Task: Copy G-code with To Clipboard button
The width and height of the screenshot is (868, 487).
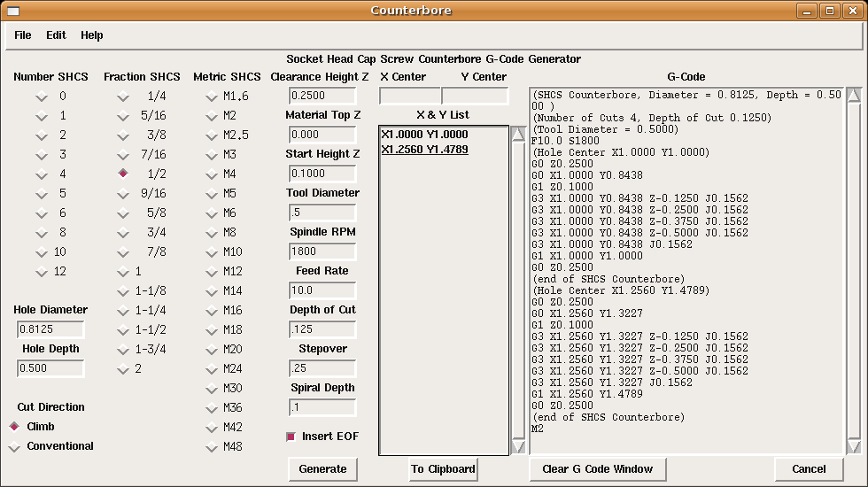Action: tap(443, 469)
